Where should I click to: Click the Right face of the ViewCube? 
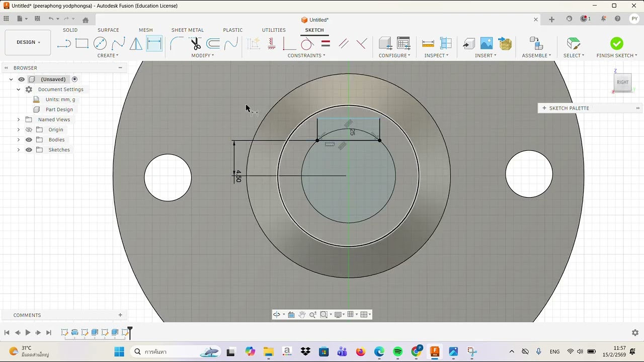(622, 82)
